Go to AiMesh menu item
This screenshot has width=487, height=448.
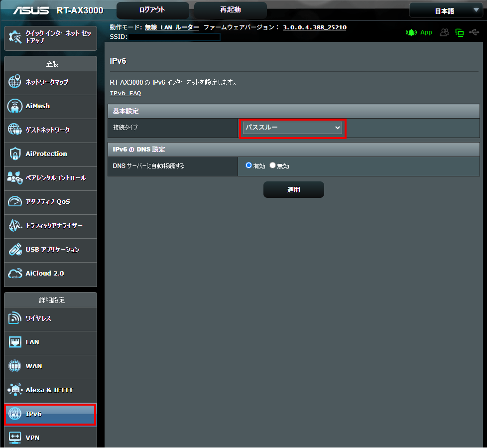(x=50, y=107)
